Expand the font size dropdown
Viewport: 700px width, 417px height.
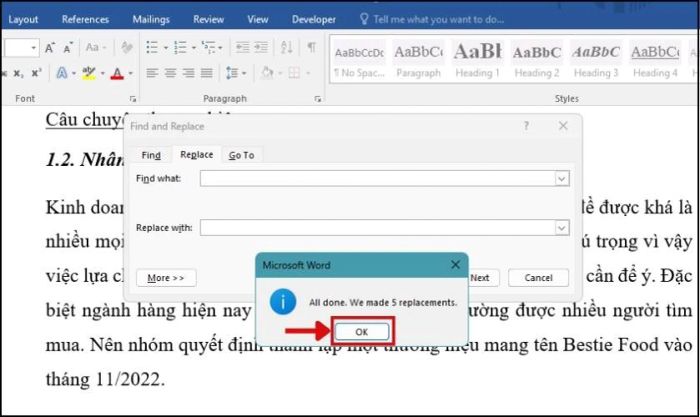33,48
